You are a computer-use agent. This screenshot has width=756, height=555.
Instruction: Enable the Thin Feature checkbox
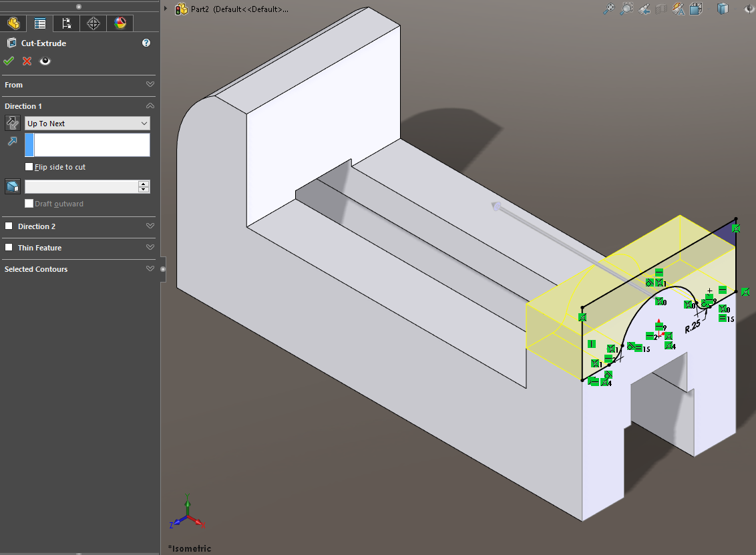(9, 248)
